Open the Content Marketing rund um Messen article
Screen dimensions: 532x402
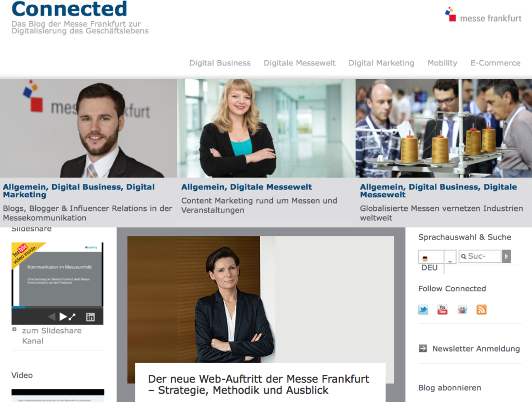point(259,205)
